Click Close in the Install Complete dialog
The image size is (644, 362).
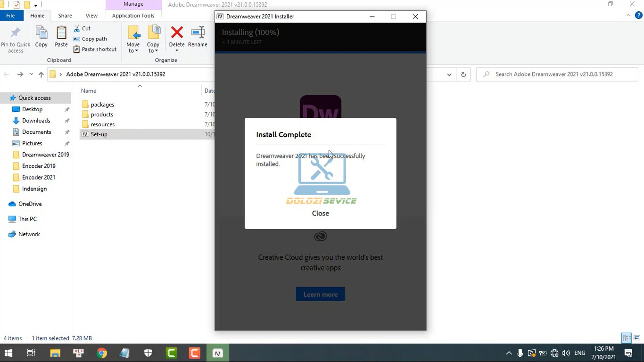coord(320,213)
